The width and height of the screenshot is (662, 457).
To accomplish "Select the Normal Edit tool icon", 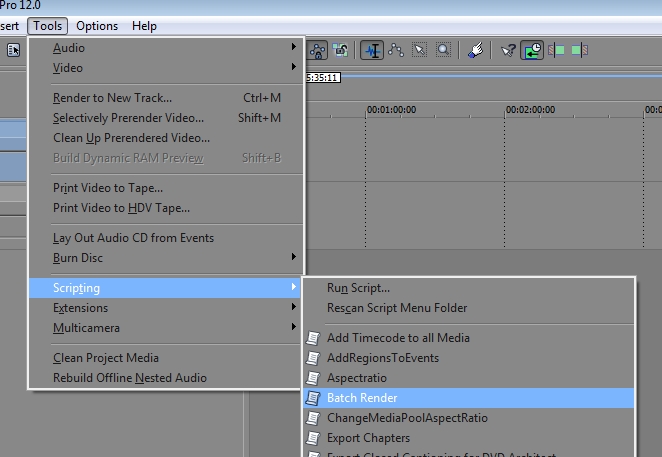I will coord(373,50).
